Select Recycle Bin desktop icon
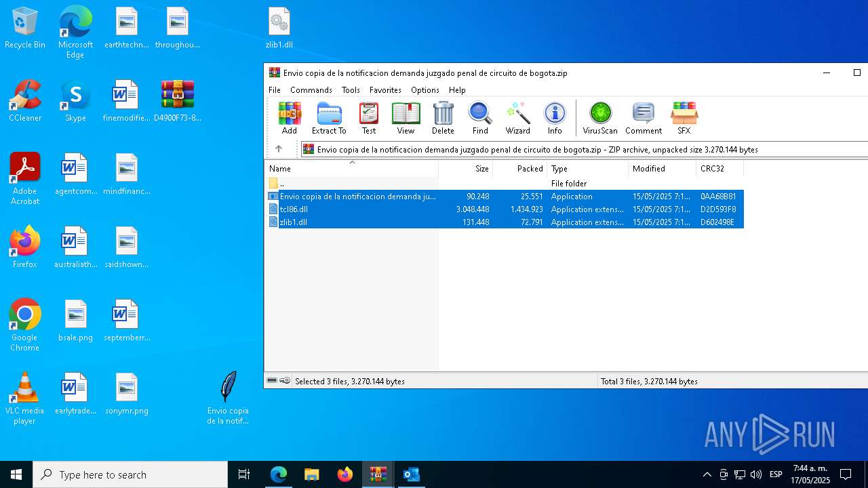The width and height of the screenshot is (868, 488). [x=25, y=28]
